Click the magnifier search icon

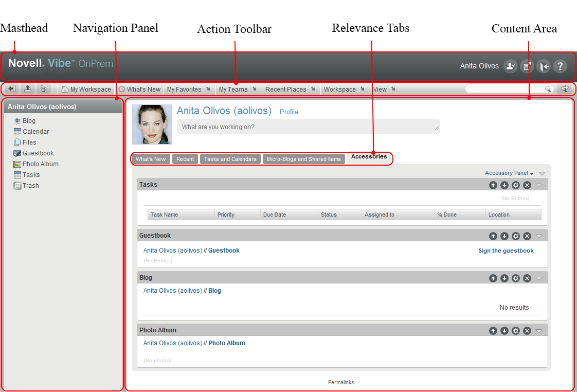click(x=548, y=89)
